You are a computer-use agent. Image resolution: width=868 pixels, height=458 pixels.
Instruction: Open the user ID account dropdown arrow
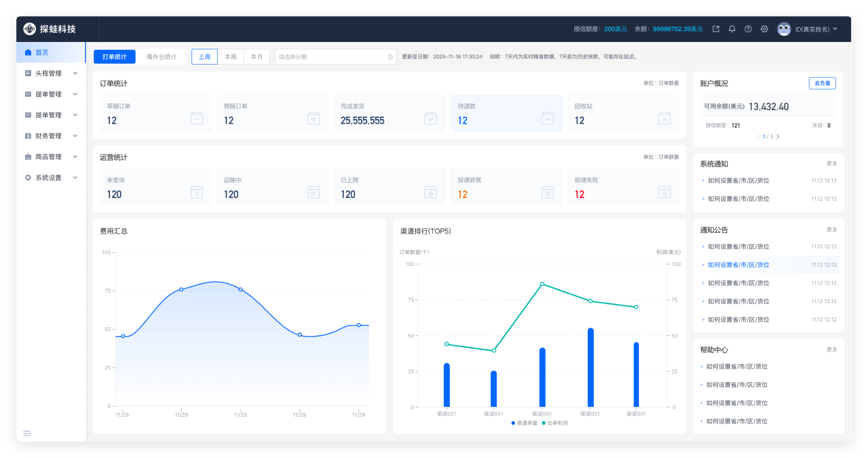(x=835, y=29)
